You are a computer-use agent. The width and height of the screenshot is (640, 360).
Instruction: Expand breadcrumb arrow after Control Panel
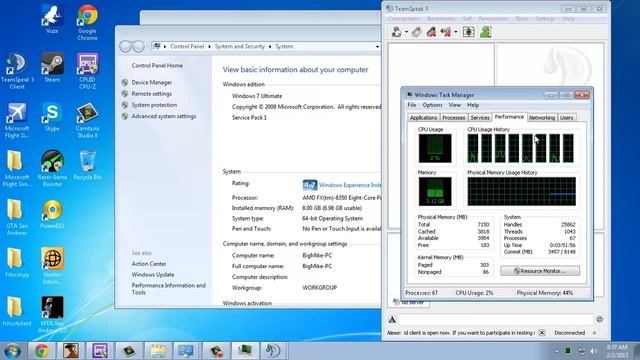coord(209,47)
